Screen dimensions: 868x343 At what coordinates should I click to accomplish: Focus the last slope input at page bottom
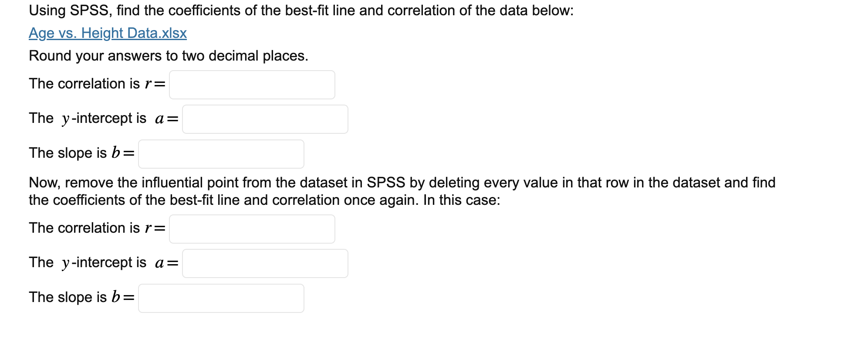221,298
